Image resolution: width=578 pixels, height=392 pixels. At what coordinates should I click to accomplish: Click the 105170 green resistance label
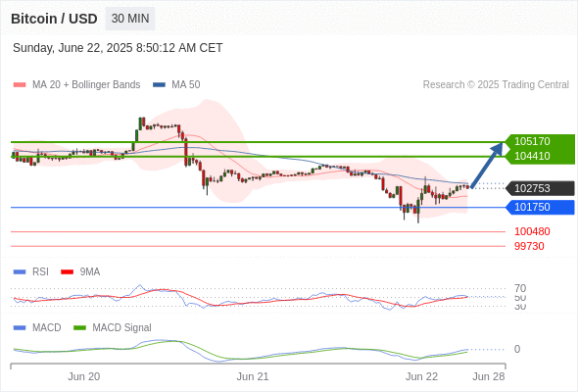541,141
